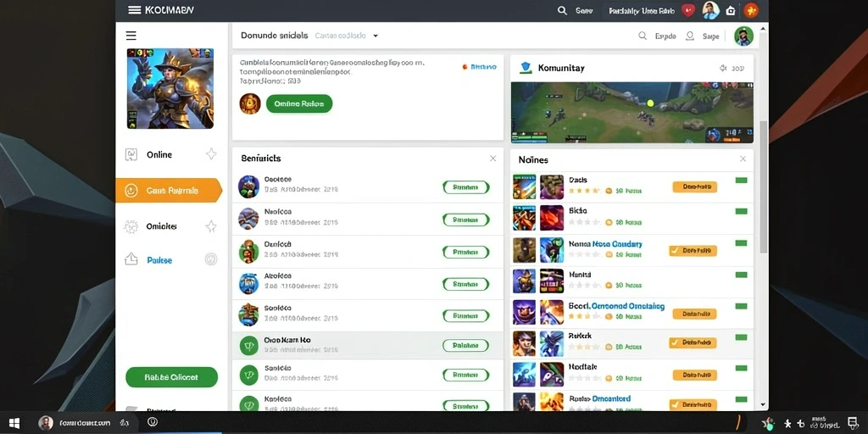Click the sound icon in the Komunitay header
868x434 pixels.
(723, 68)
